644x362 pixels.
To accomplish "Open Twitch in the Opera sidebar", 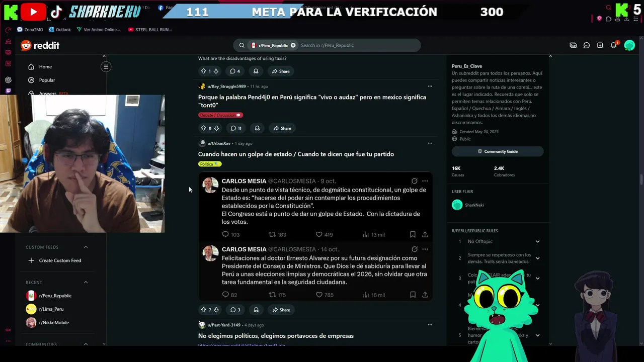I will pos(8,91).
